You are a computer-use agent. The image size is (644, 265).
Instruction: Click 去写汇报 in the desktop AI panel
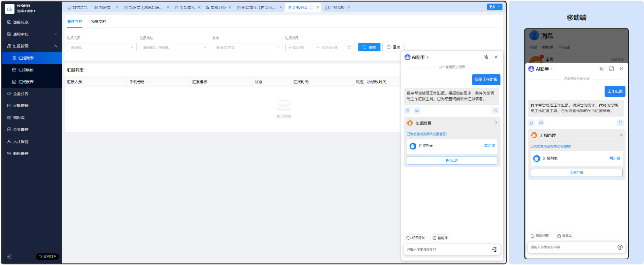point(452,160)
